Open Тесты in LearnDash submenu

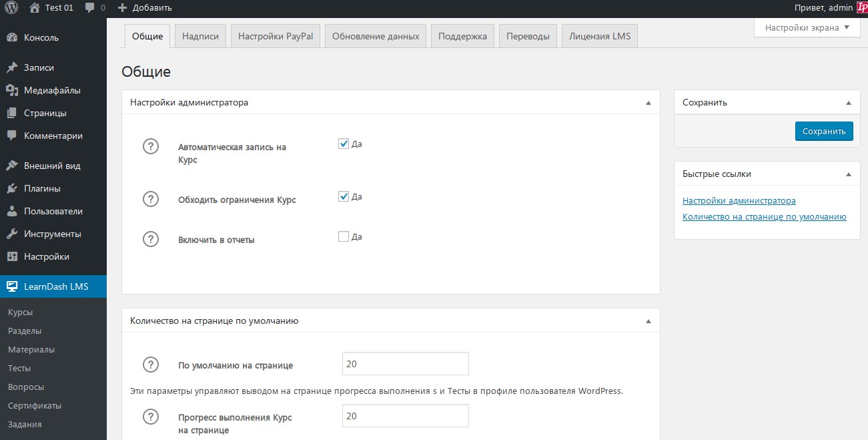tap(19, 368)
